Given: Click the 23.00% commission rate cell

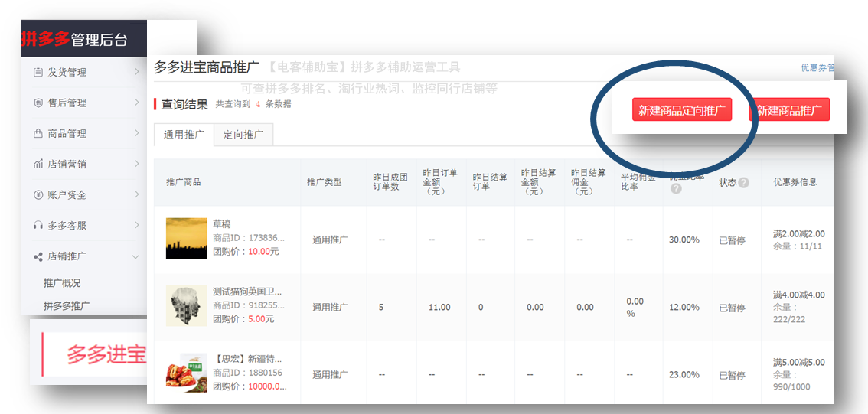Looking at the screenshot, I should click(x=684, y=375).
